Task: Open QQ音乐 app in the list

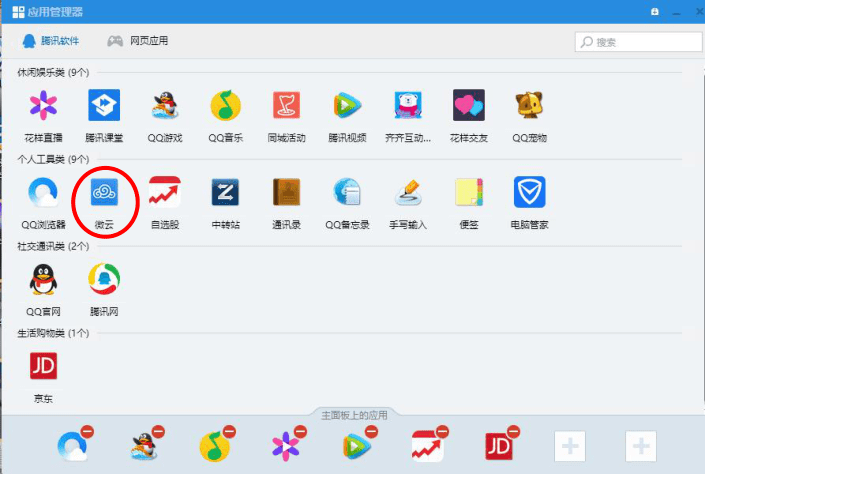Action: pos(225,105)
